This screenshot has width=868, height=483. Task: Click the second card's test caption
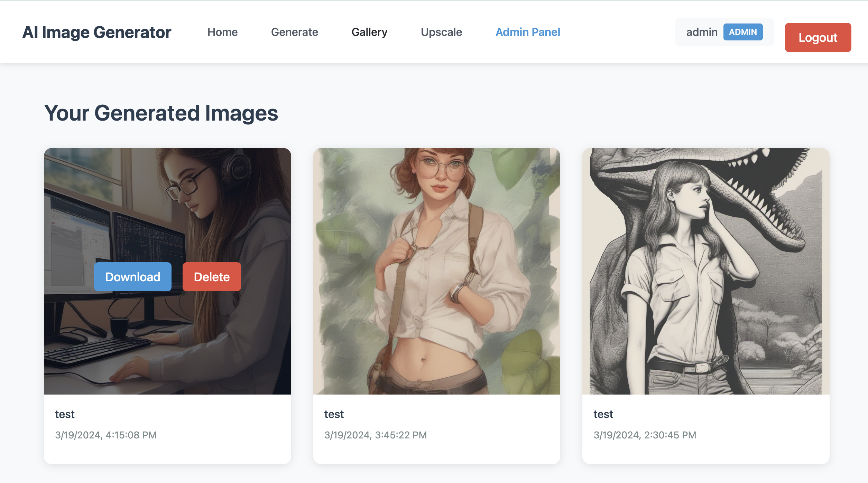point(334,414)
